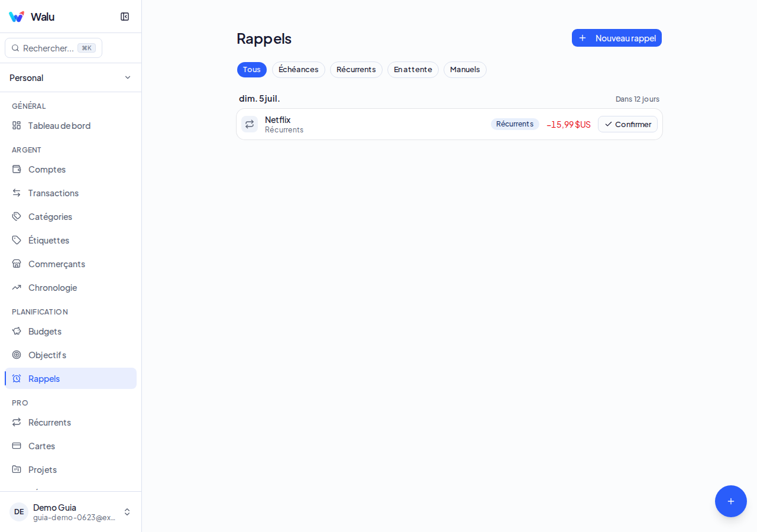The image size is (757, 532).
Task: Click the Walu logo icon
Action: pos(17,17)
